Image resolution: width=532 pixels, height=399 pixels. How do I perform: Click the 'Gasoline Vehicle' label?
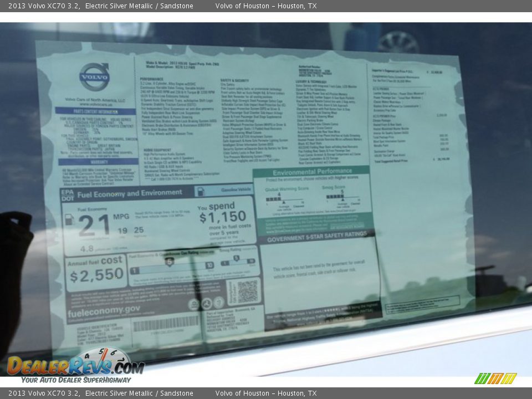click(236, 190)
